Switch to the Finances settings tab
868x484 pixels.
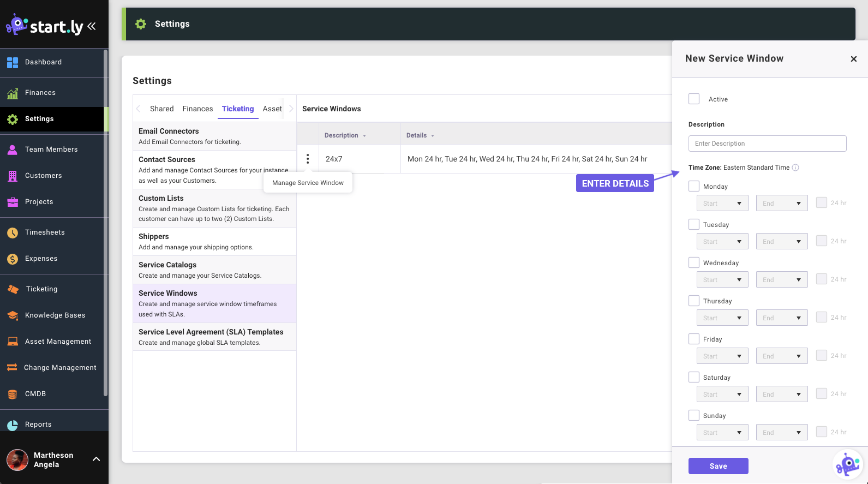[x=197, y=109]
